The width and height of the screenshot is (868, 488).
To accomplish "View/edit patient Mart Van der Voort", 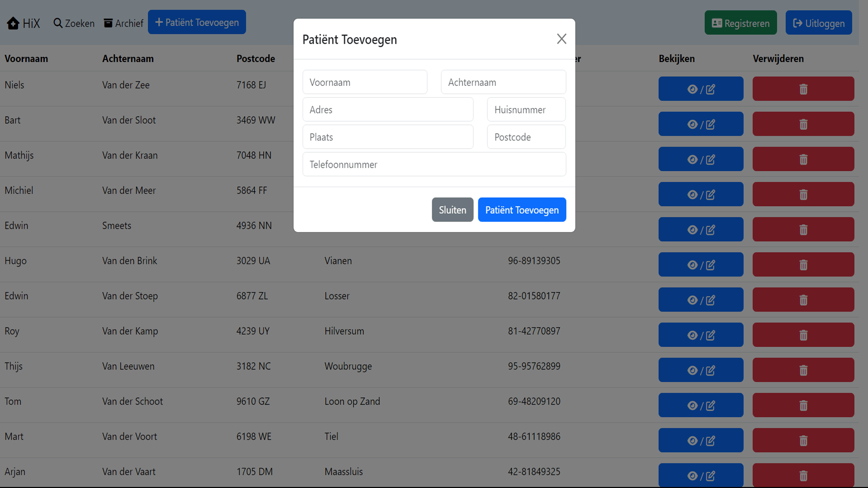I will pos(701,441).
